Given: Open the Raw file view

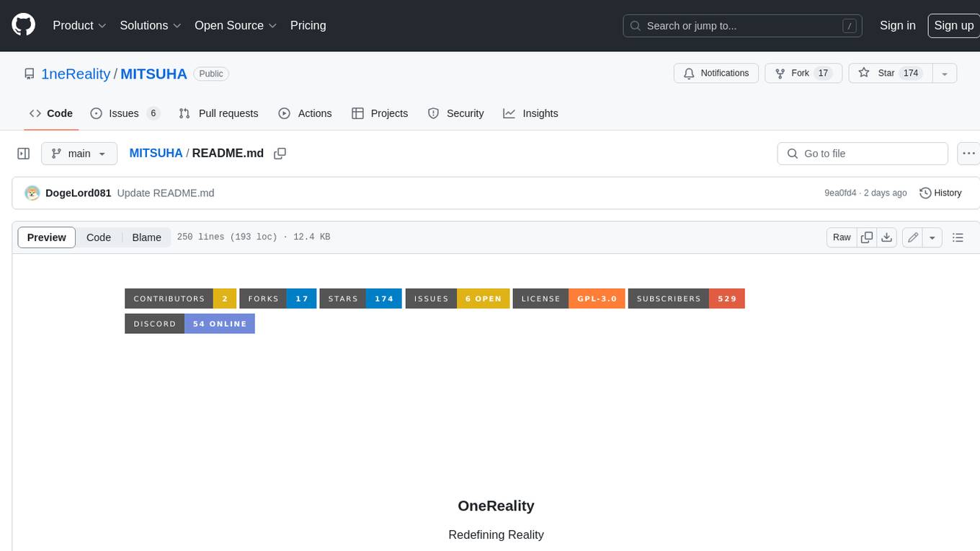Looking at the screenshot, I should 842,237.
